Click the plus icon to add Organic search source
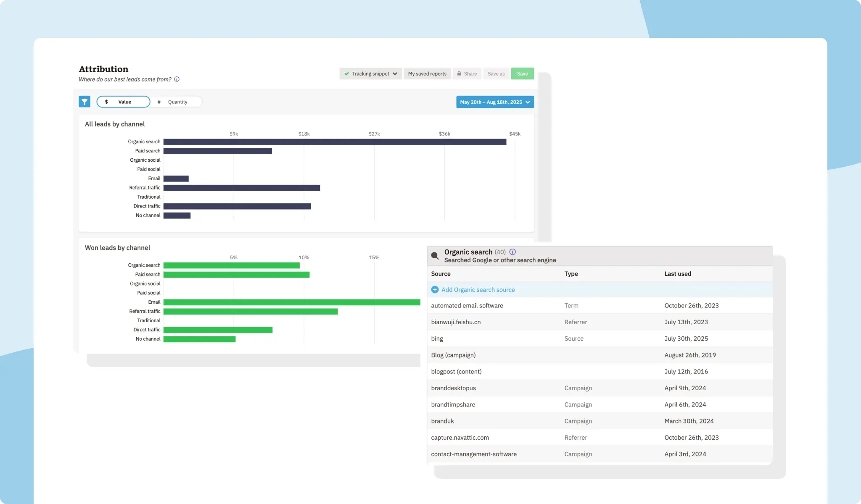Image resolution: width=861 pixels, height=504 pixels. pyautogui.click(x=435, y=290)
